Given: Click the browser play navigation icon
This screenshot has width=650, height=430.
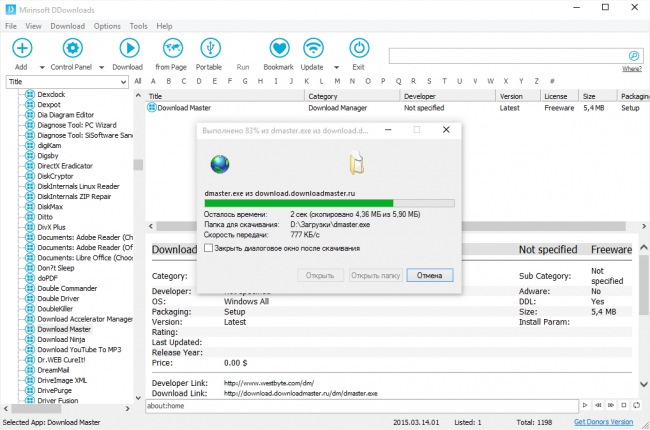Looking at the screenshot, I should click(585, 405).
